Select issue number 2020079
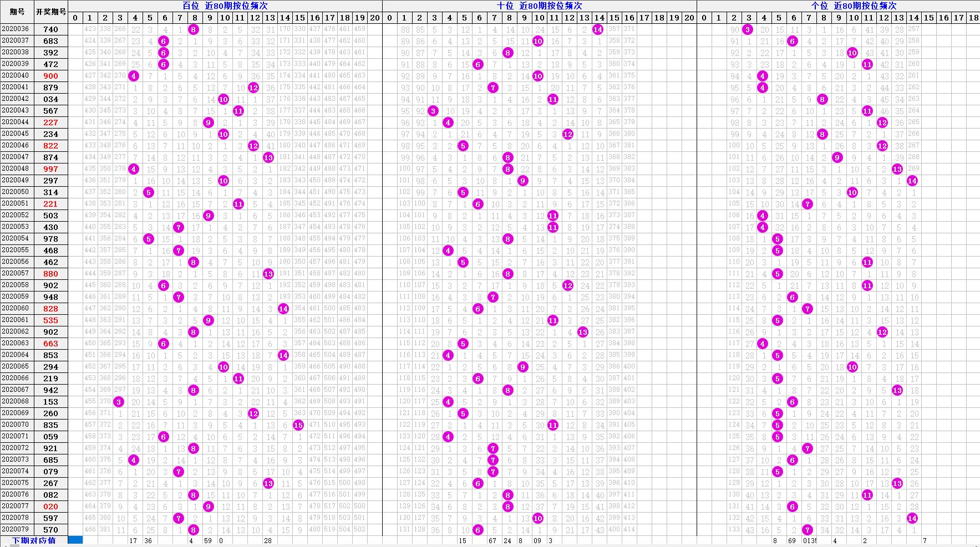Image resolution: width=980 pixels, height=547 pixels. 16,529
